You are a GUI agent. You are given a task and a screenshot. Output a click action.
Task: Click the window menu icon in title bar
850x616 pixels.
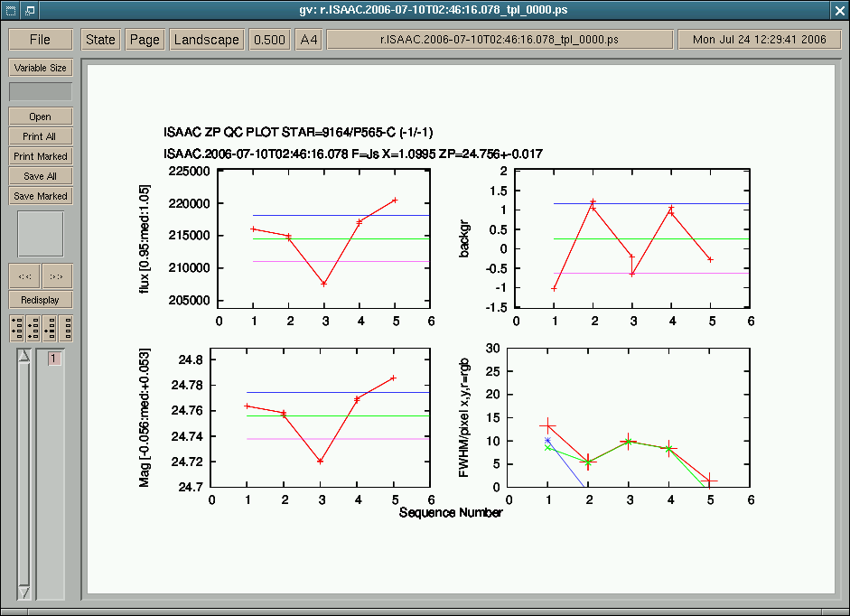10,10
